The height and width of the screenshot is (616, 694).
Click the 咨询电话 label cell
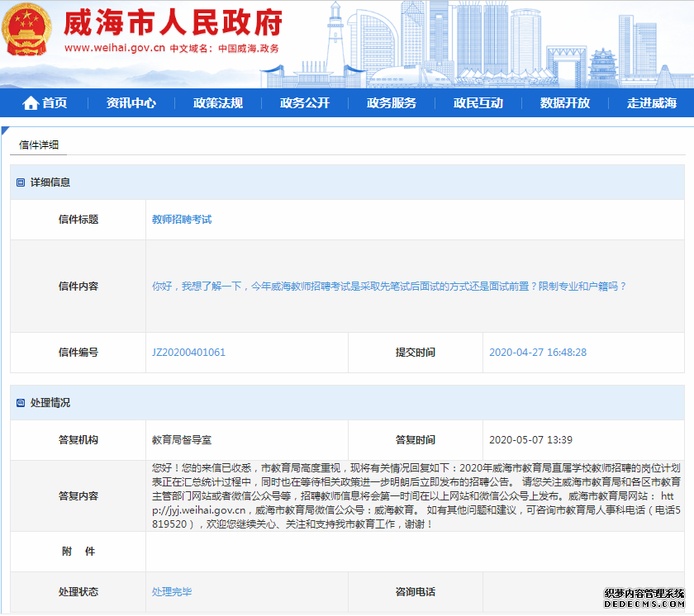pyautogui.click(x=415, y=592)
